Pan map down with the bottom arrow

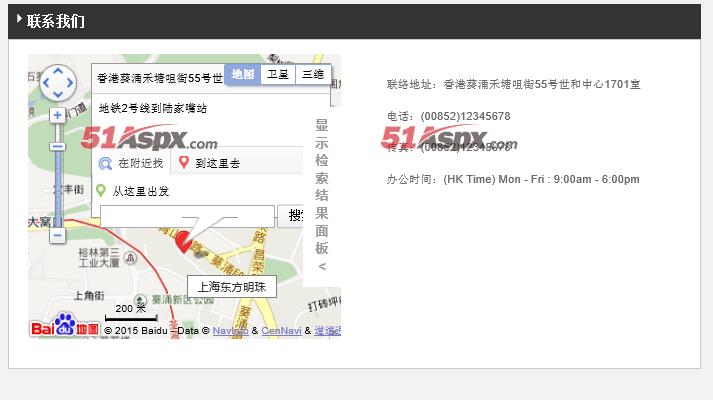58,95
